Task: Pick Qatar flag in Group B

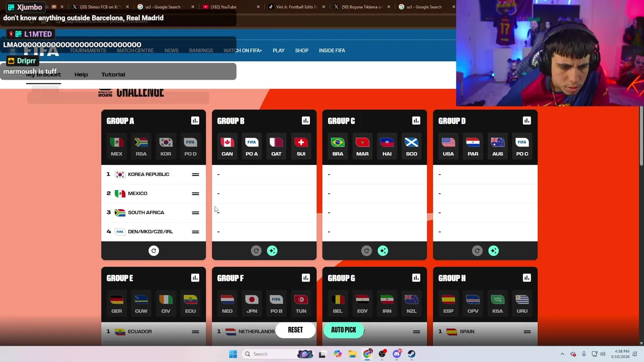Action: click(x=276, y=146)
